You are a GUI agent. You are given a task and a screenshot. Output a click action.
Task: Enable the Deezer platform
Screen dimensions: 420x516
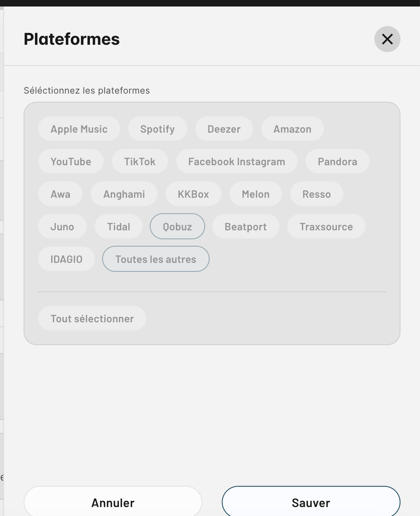click(x=224, y=129)
